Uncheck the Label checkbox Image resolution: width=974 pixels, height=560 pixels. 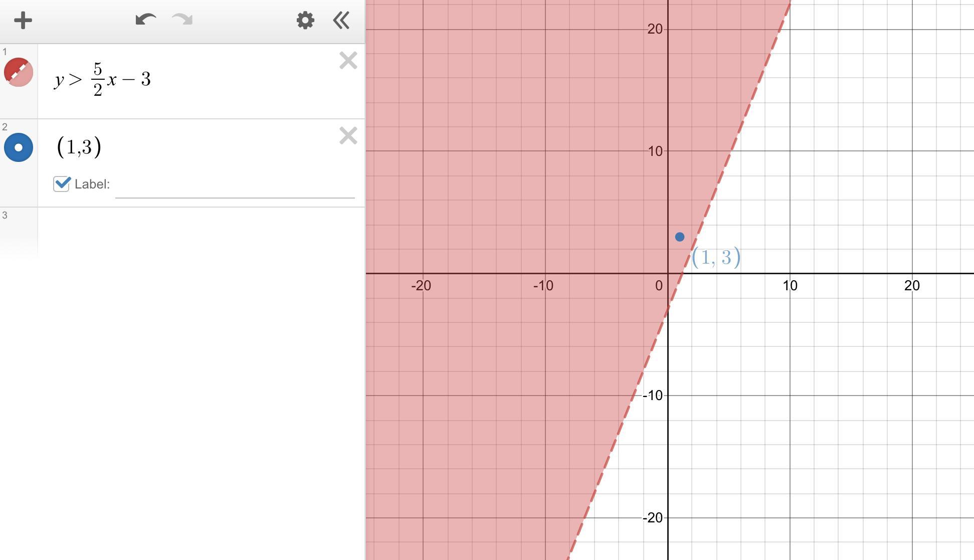62,184
